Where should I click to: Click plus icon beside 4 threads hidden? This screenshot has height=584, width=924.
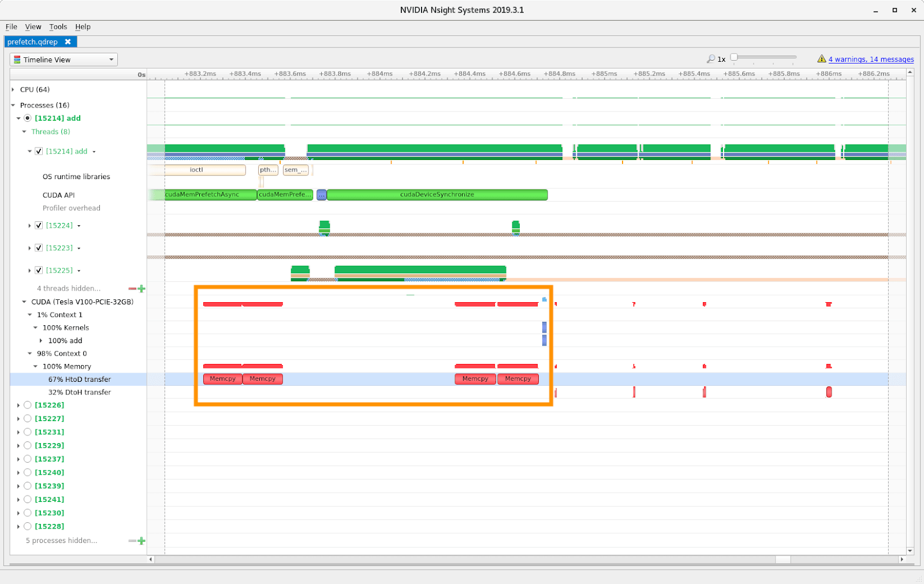click(141, 289)
